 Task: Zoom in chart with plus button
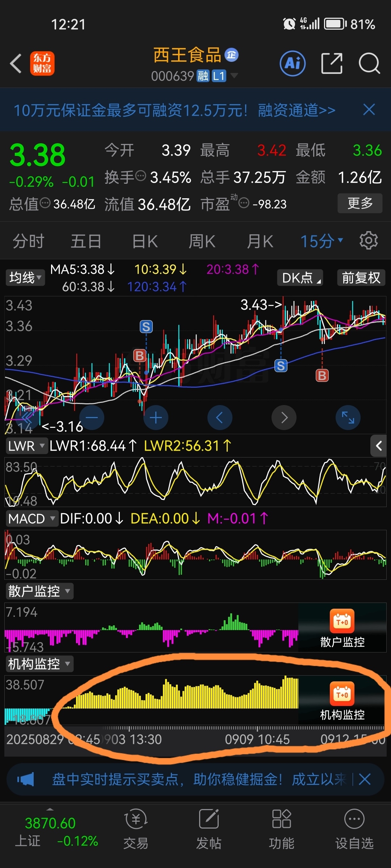tap(156, 418)
